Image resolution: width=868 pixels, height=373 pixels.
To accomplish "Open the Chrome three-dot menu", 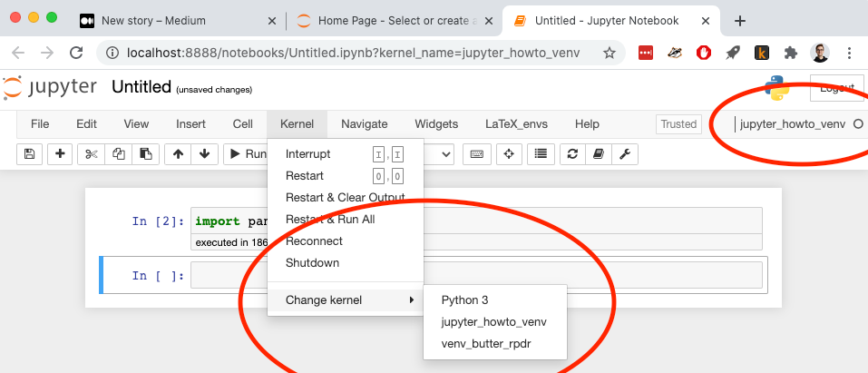I will (x=850, y=53).
